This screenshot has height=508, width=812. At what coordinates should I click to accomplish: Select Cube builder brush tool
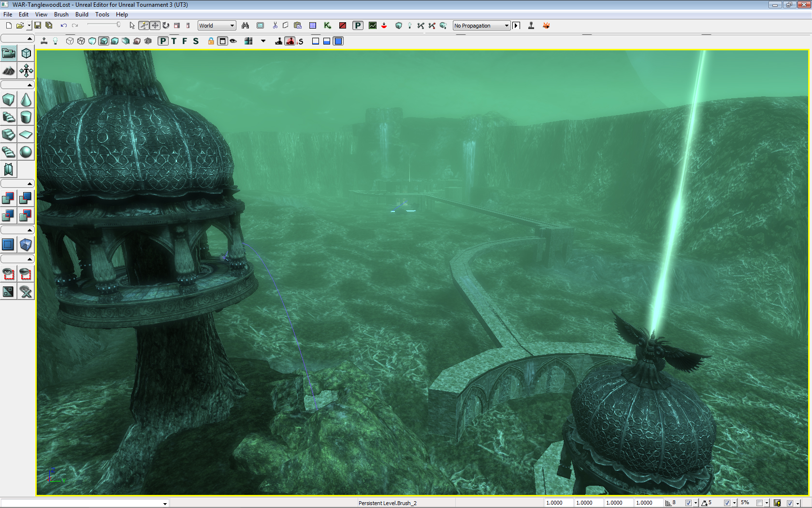coord(9,100)
